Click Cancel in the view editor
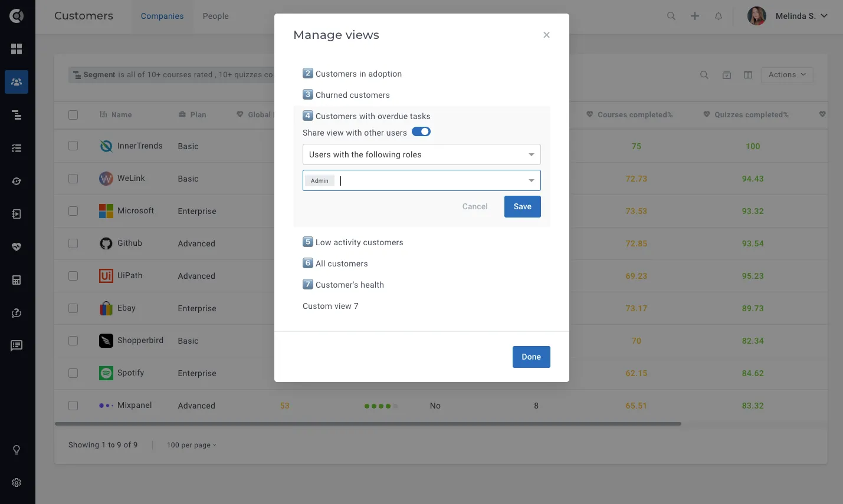 (475, 206)
